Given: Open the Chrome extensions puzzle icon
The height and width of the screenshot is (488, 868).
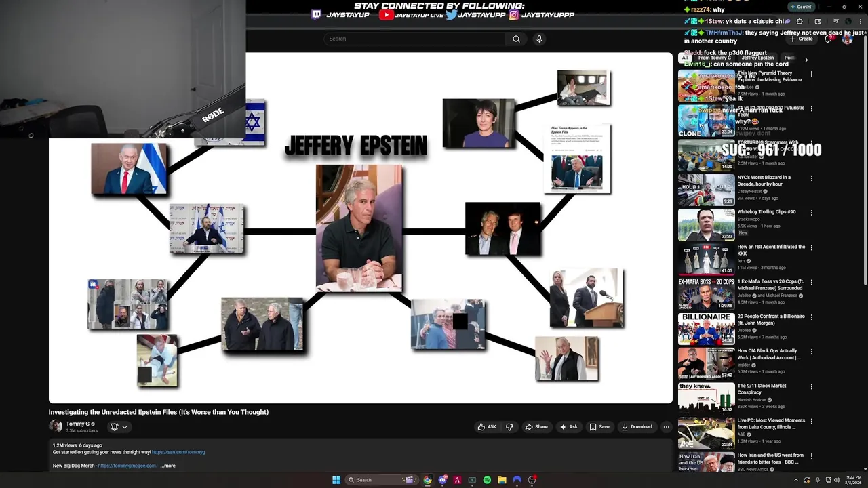Looking at the screenshot, I should [800, 22].
